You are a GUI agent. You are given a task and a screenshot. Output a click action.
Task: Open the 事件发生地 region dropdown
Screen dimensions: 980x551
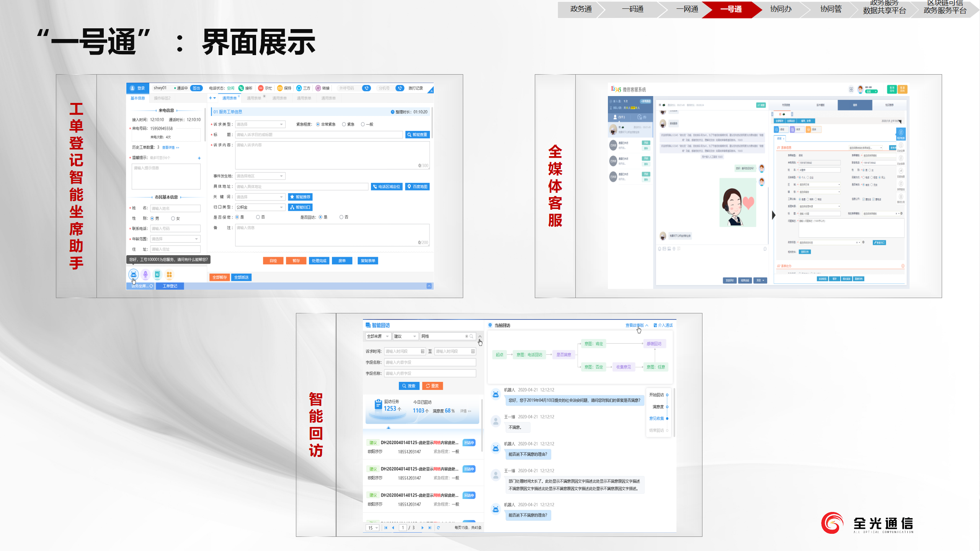click(x=260, y=176)
